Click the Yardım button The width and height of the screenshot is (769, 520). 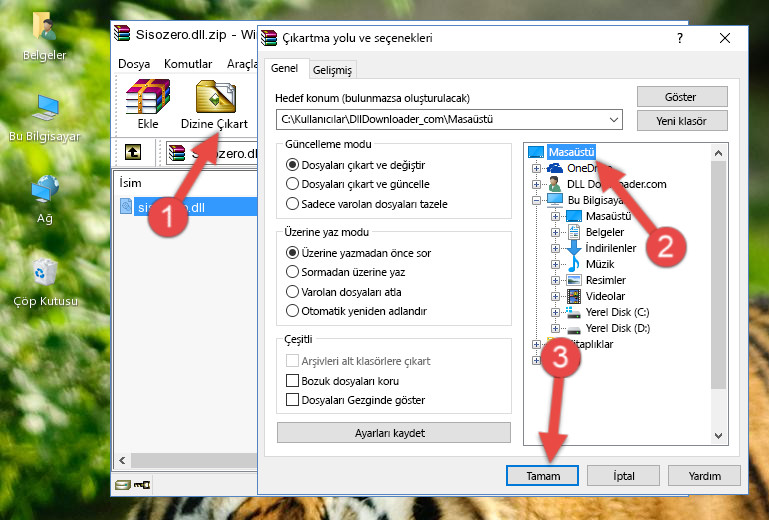point(704,476)
